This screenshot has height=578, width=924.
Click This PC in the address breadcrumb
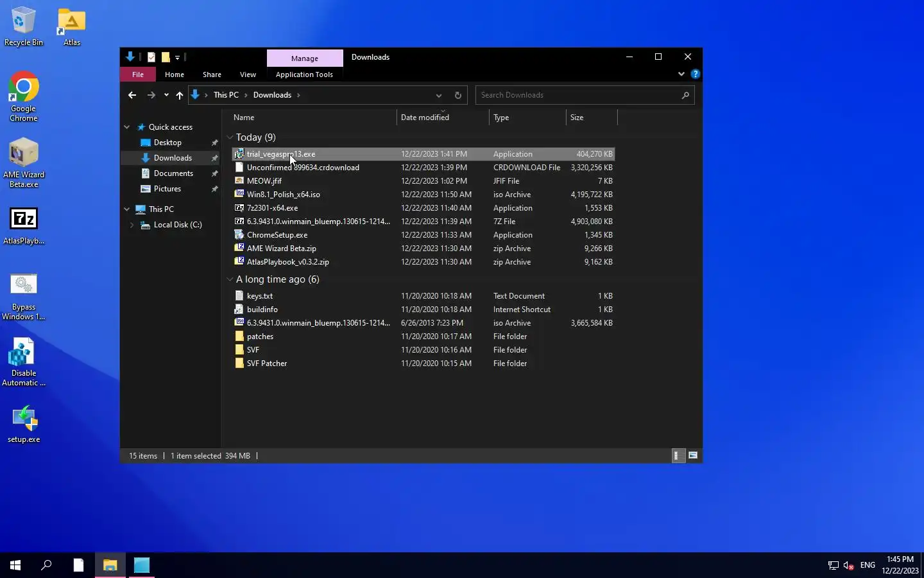226,95
